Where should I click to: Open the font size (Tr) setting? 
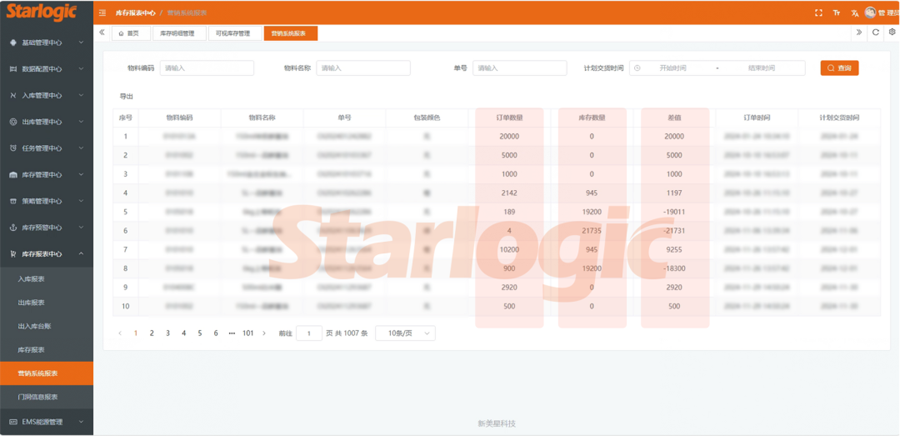click(836, 13)
